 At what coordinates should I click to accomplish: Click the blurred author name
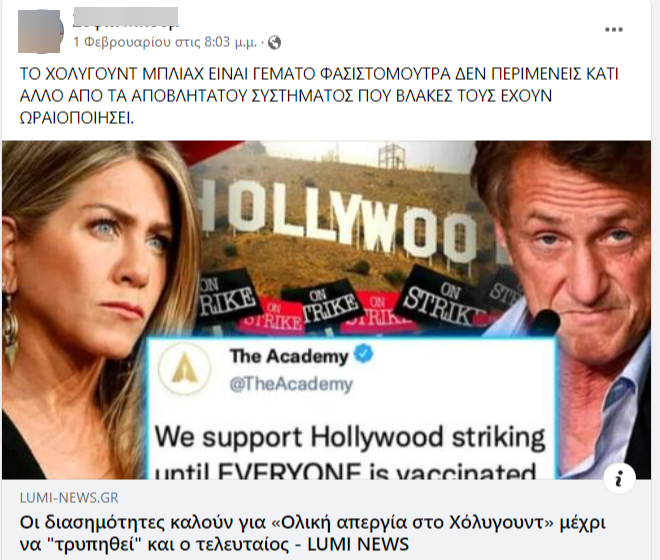(x=125, y=18)
